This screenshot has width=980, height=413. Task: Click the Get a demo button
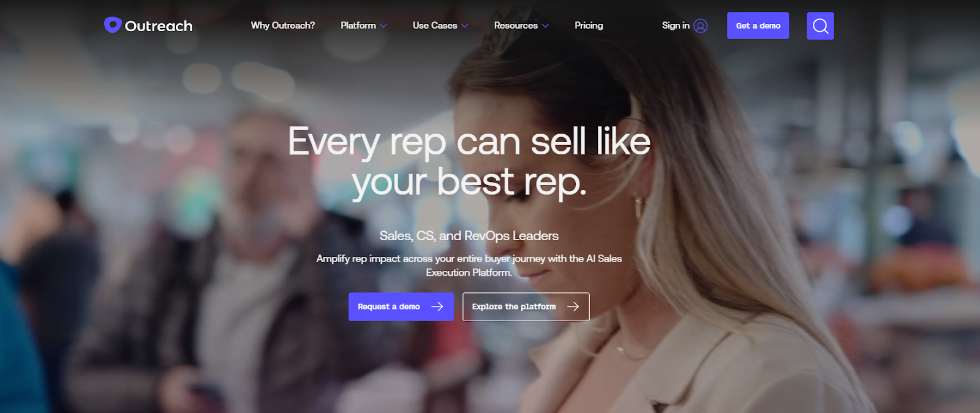click(758, 26)
